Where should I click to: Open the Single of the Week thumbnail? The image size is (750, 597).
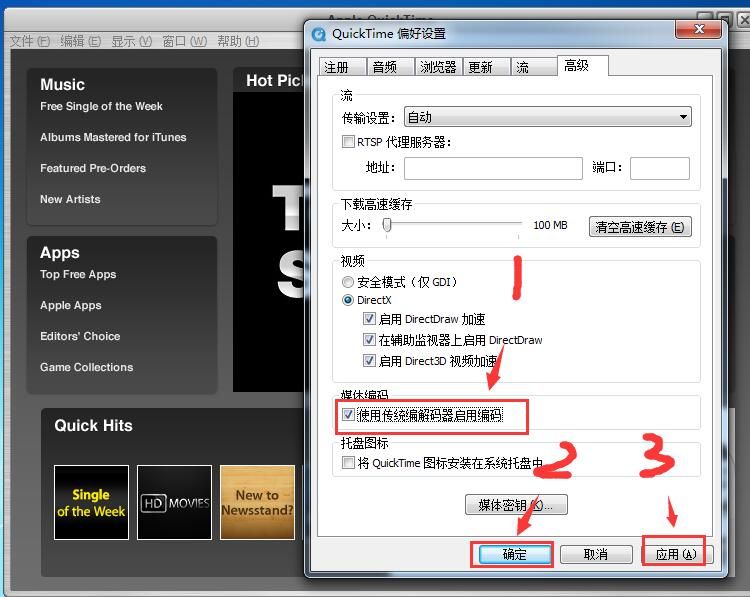click(x=91, y=502)
